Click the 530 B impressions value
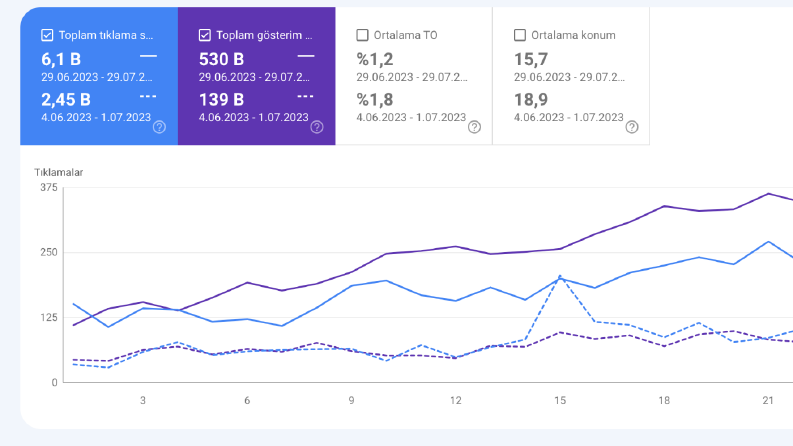The width and height of the screenshot is (793, 446). (x=222, y=59)
